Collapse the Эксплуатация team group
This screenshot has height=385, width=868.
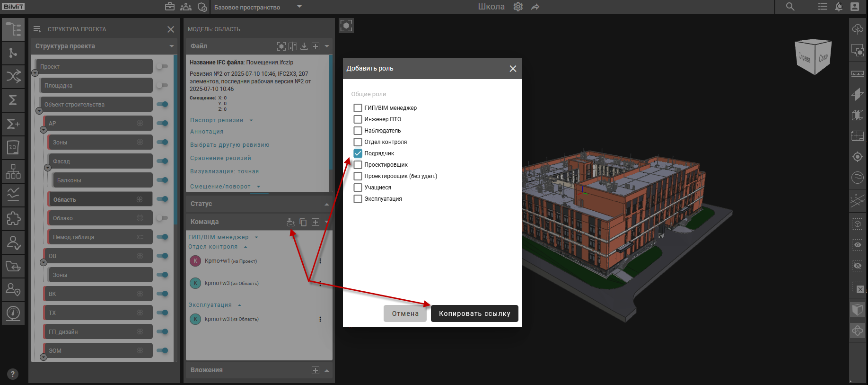coord(239,305)
